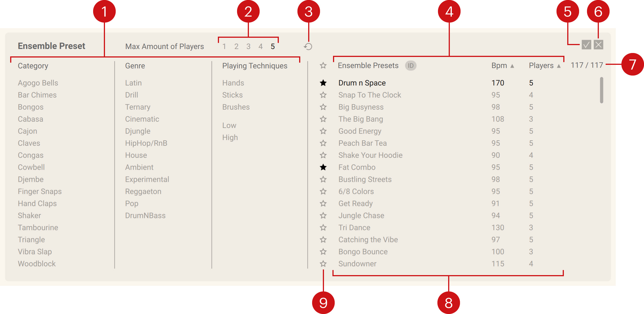Viewport: 644px width, 314px height.
Task: Select the Brushes playing technique
Action: tap(236, 107)
